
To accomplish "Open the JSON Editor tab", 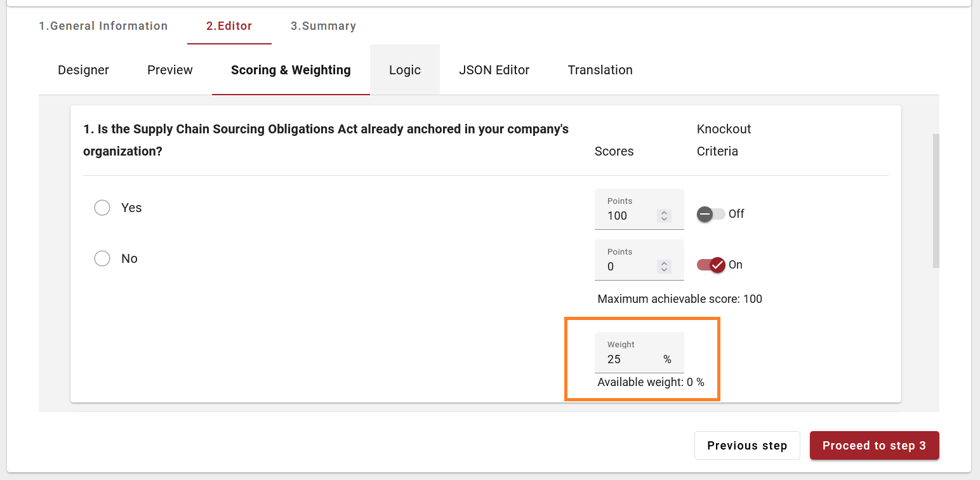I will click(494, 70).
